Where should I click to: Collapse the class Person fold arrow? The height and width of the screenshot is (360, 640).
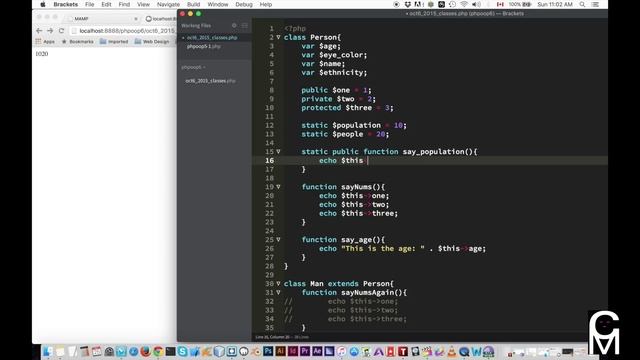278,37
